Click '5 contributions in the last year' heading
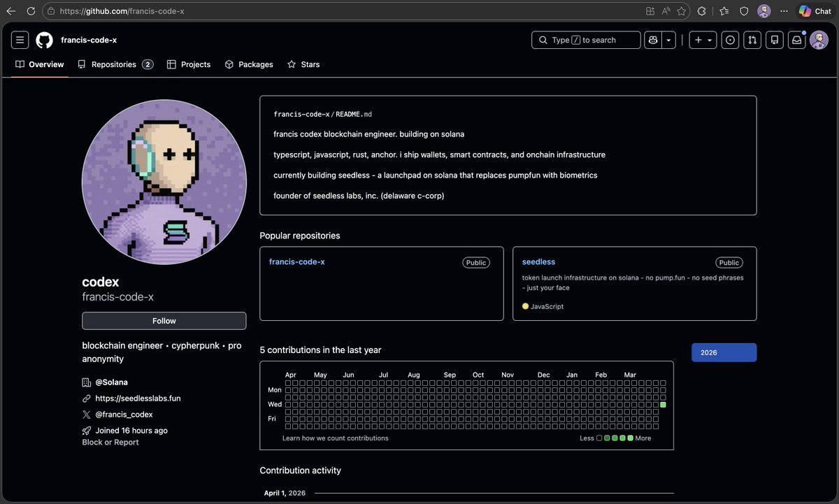The width and height of the screenshot is (839, 504). (x=320, y=350)
